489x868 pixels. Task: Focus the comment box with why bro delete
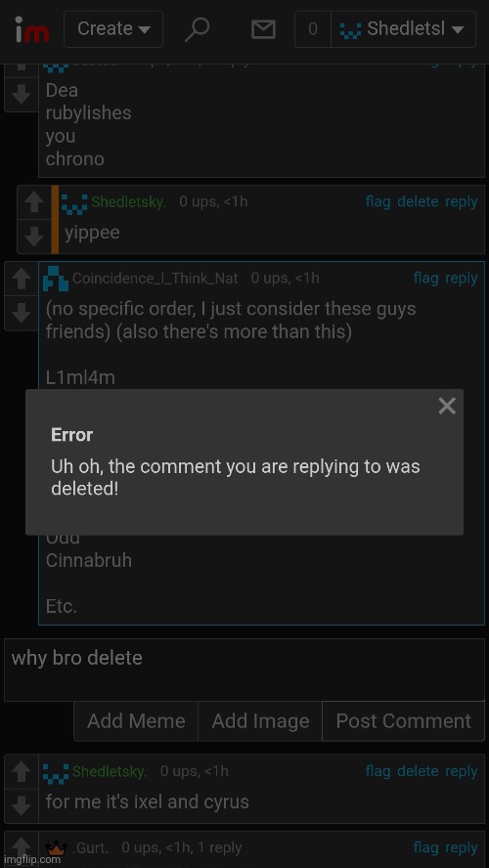(244, 670)
